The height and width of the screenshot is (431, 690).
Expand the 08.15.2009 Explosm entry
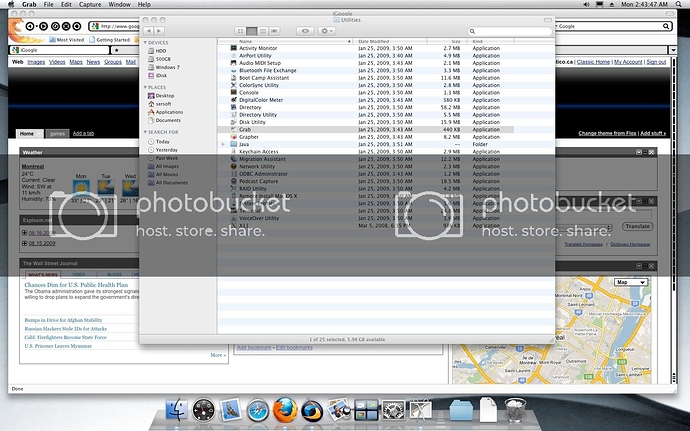(x=25, y=243)
